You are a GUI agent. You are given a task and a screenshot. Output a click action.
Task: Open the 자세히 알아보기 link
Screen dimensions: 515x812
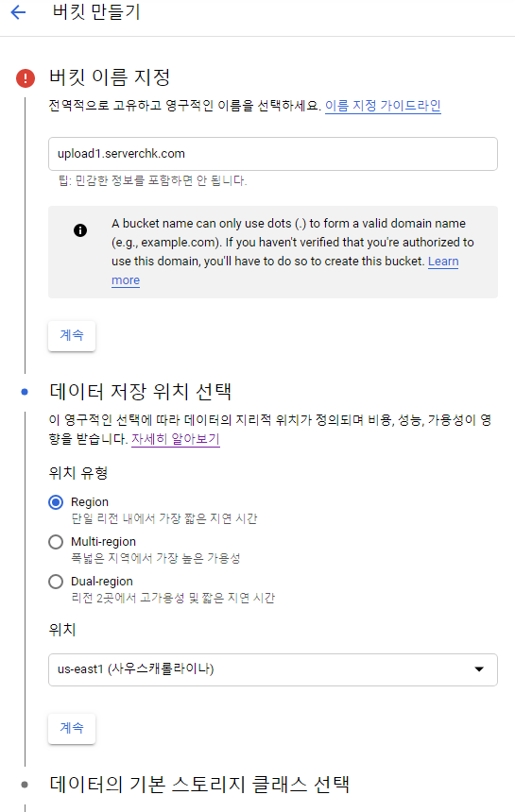176,439
